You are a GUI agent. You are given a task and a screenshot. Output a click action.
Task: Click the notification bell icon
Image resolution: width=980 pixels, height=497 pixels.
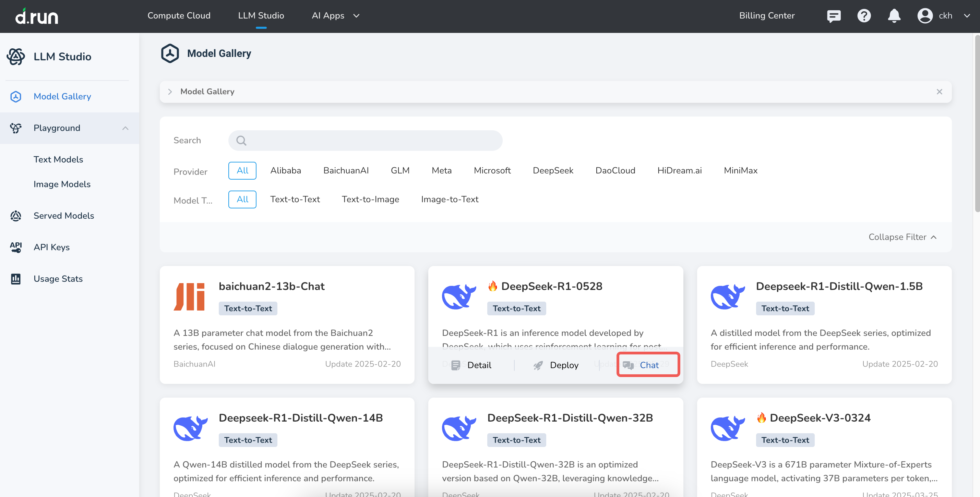click(894, 16)
